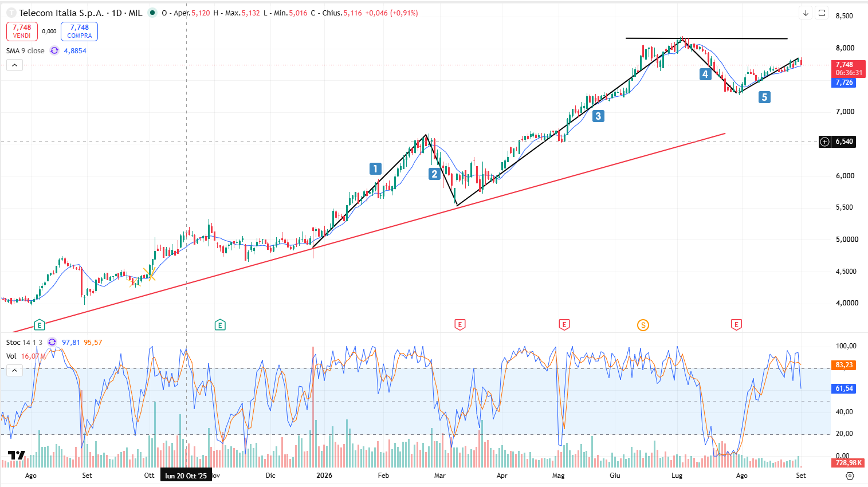Viewport: 868px width, 487px height.
Task: Click the blue stochastic value 97,81
Action: point(71,342)
